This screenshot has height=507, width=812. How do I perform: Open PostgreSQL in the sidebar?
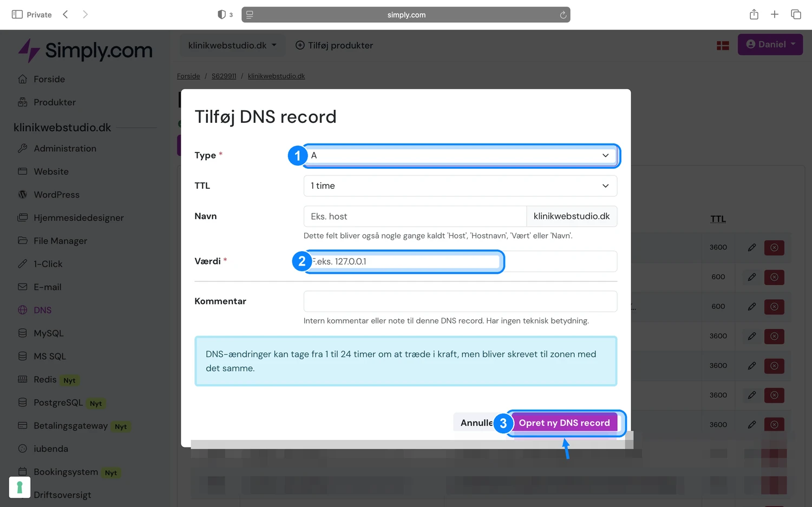(x=58, y=403)
